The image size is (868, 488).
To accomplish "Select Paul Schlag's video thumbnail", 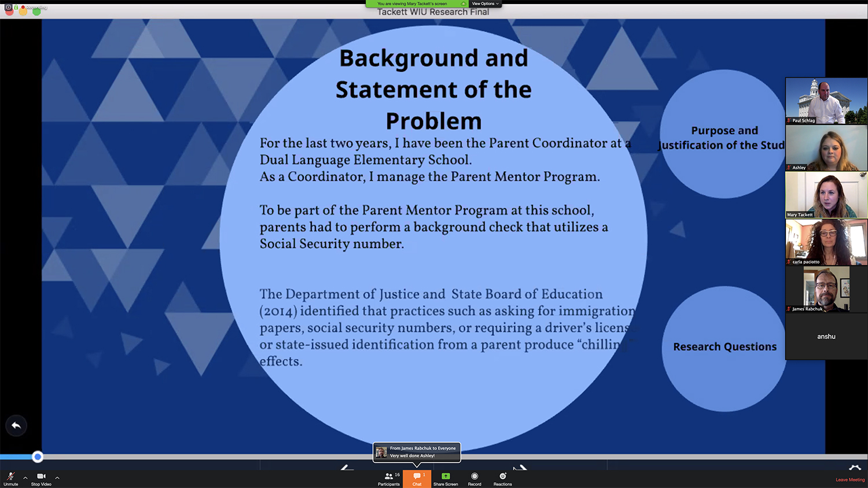I will pyautogui.click(x=826, y=101).
